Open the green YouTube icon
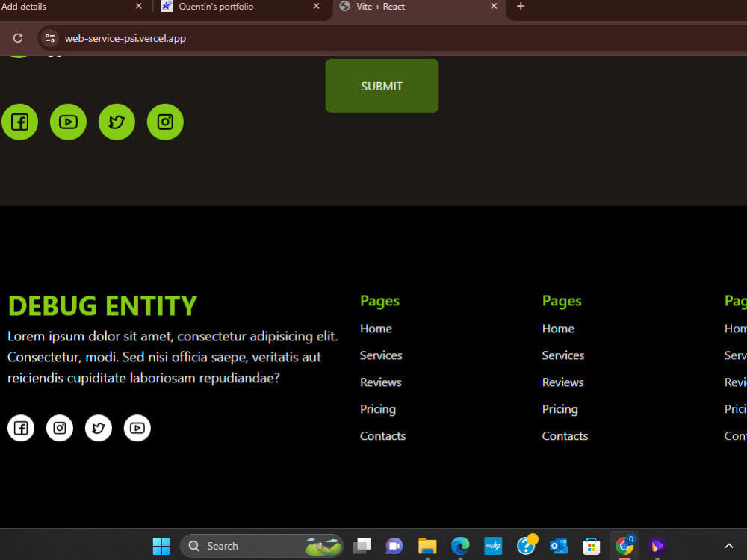Image resolution: width=747 pixels, height=560 pixels. point(68,122)
